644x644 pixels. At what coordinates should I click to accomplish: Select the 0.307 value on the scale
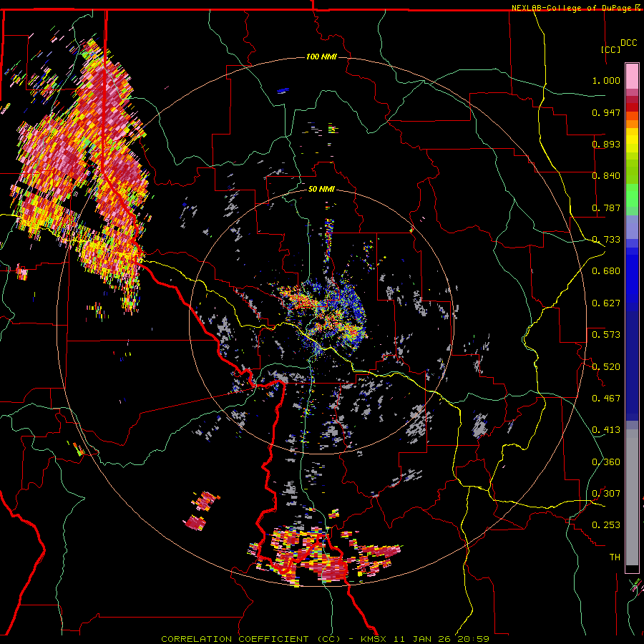(606, 494)
